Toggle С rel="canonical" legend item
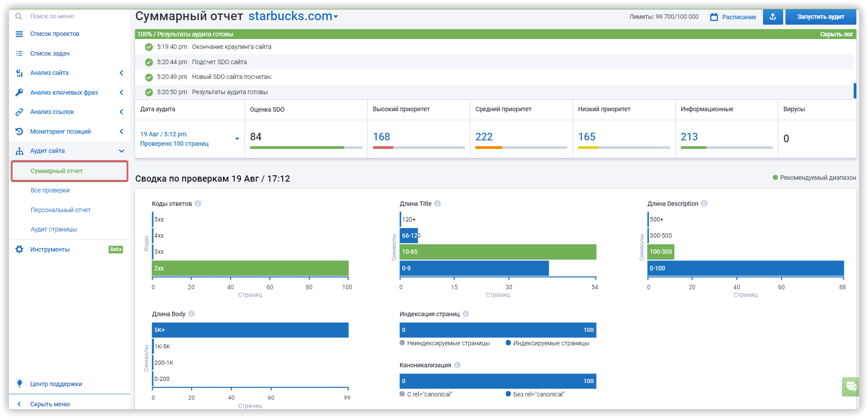 click(426, 394)
